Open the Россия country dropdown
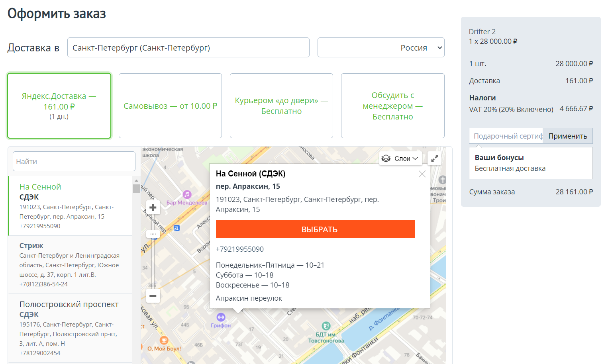Image resolution: width=610 pixels, height=364 pixels. tap(381, 48)
